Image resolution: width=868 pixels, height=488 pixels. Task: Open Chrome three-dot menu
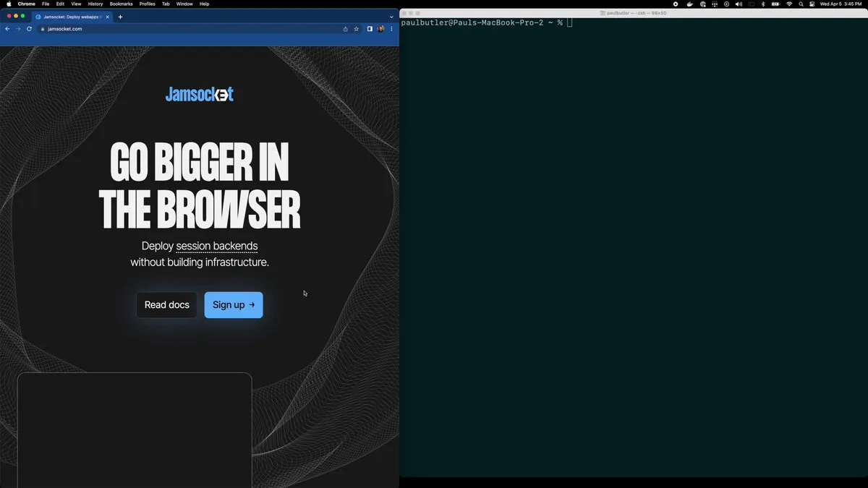coord(391,29)
